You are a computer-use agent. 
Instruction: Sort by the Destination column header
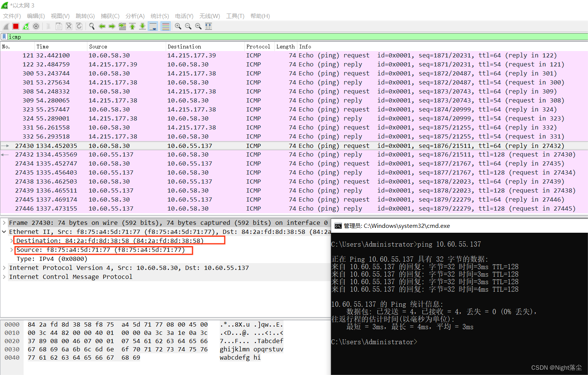pos(205,47)
